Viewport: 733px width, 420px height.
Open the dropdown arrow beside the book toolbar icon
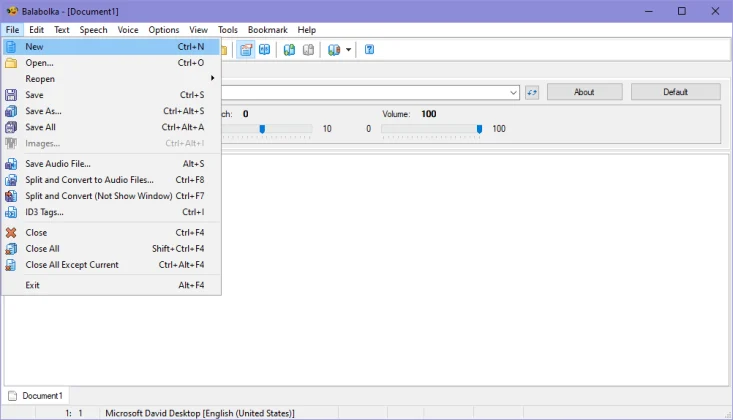[x=349, y=50]
